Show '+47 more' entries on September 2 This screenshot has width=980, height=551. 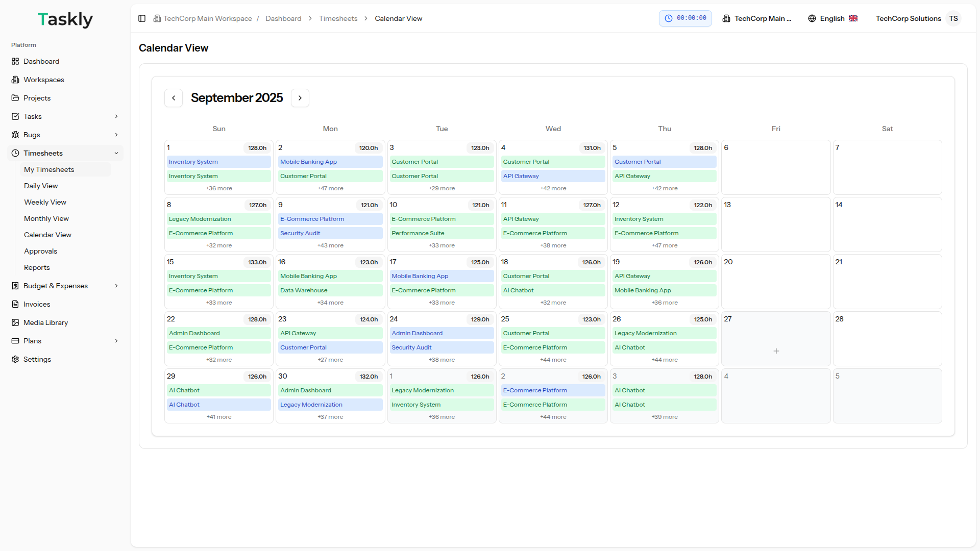tap(330, 188)
